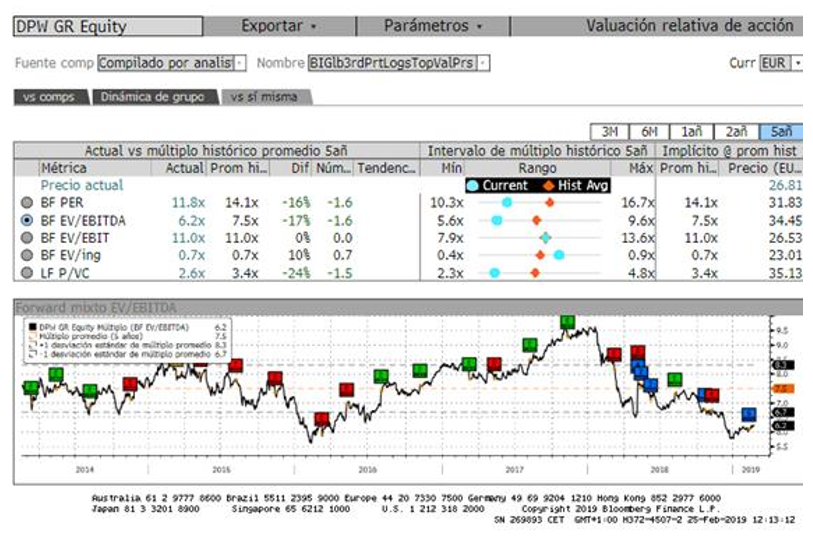The image size is (813, 549).
Task: Click the blue event marker near 2019
Action: [749, 414]
